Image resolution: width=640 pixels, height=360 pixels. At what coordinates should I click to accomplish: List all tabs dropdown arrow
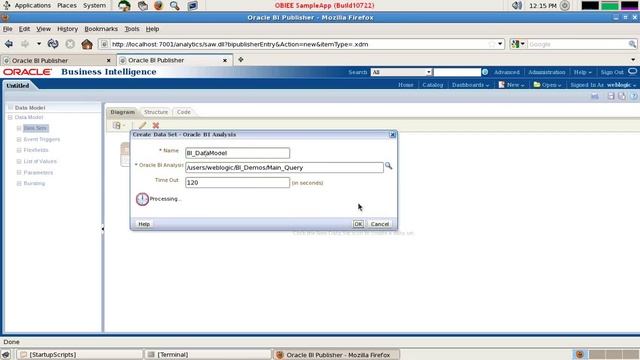(633, 60)
